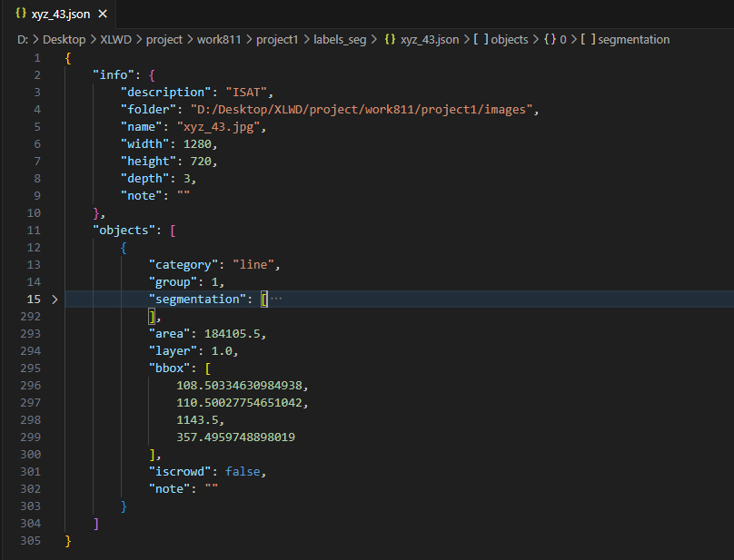Click the "depth" key
734x560 pixels.
click(x=145, y=179)
